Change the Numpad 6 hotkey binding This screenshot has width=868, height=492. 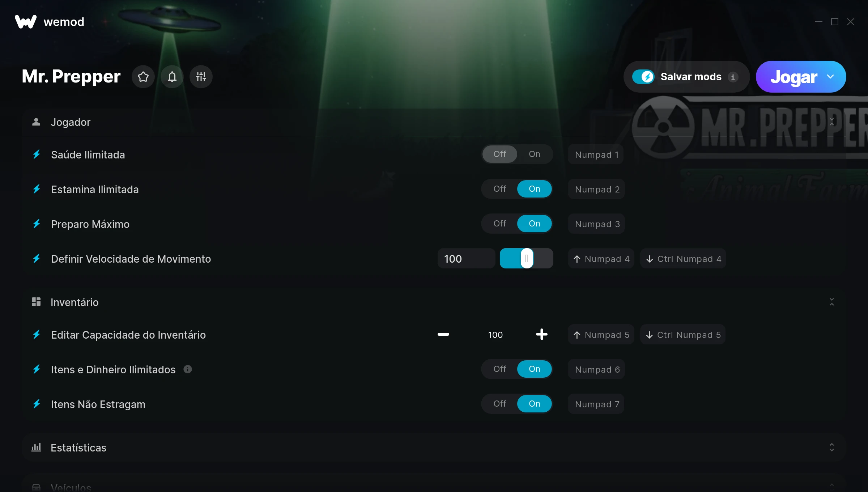coord(597,369)
